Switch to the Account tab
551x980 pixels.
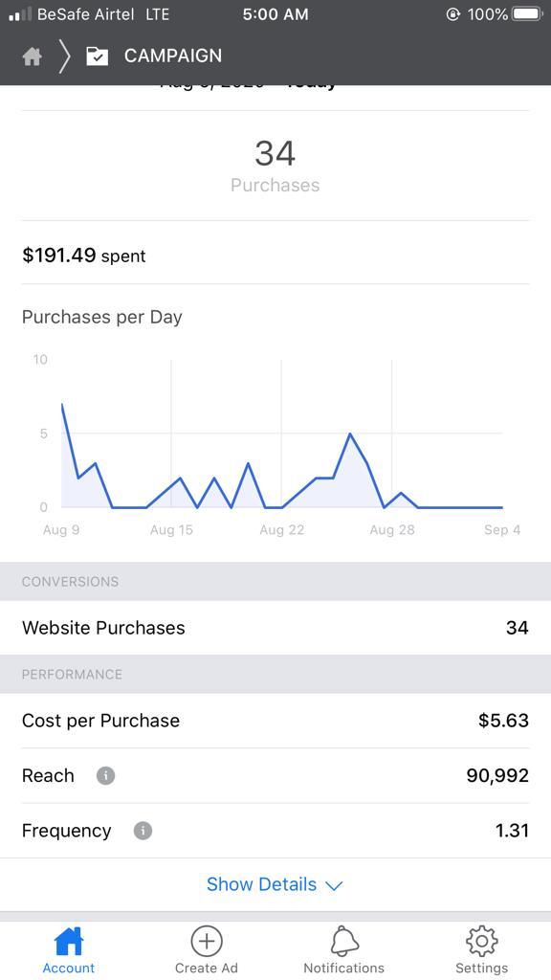click(69, 950)
